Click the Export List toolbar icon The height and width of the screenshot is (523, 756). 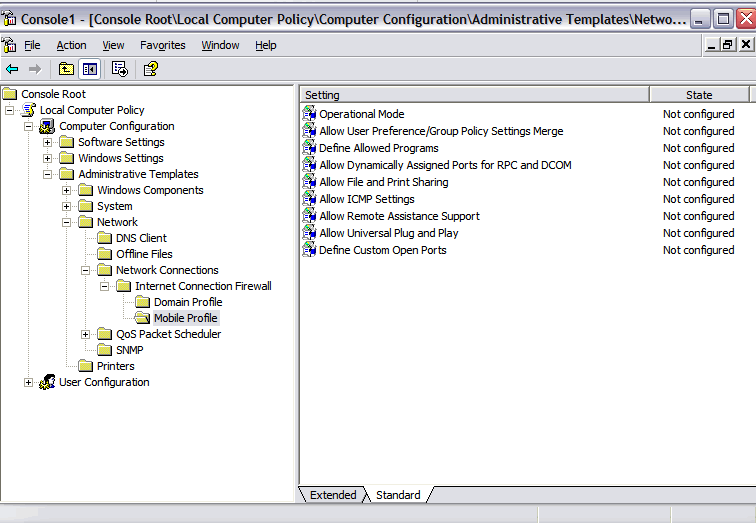click(120, 69)
